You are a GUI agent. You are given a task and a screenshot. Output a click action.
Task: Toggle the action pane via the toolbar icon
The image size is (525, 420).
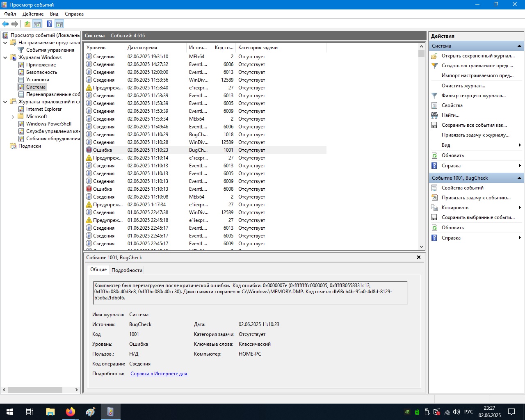[x=59, y=24]
